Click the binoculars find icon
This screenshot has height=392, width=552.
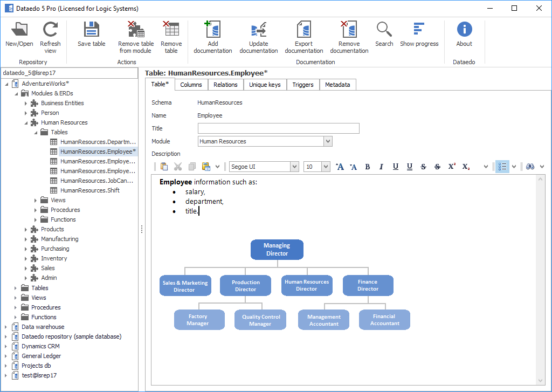(530, 167)
